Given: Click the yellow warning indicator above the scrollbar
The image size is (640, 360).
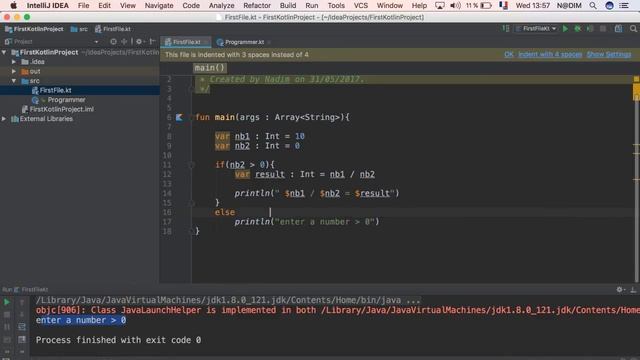Looking at the screenshot, I should 636,79.
